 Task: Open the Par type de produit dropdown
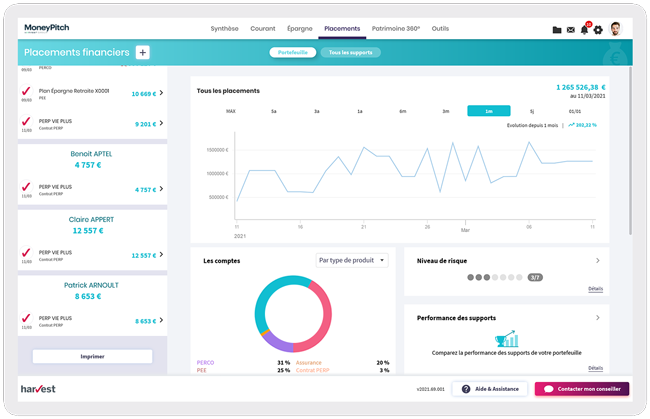coord(350,260)
